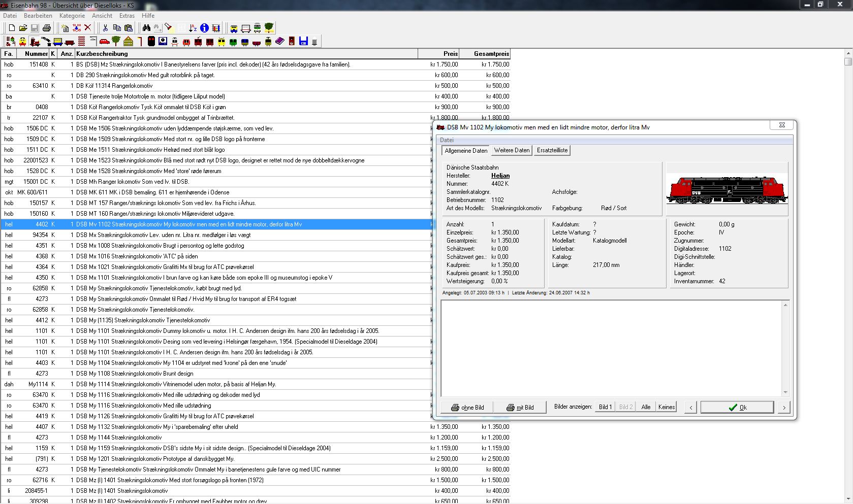The width and height of the screenshot is (853, 504).
Task: Click the red car category icon
Action: 105,42
